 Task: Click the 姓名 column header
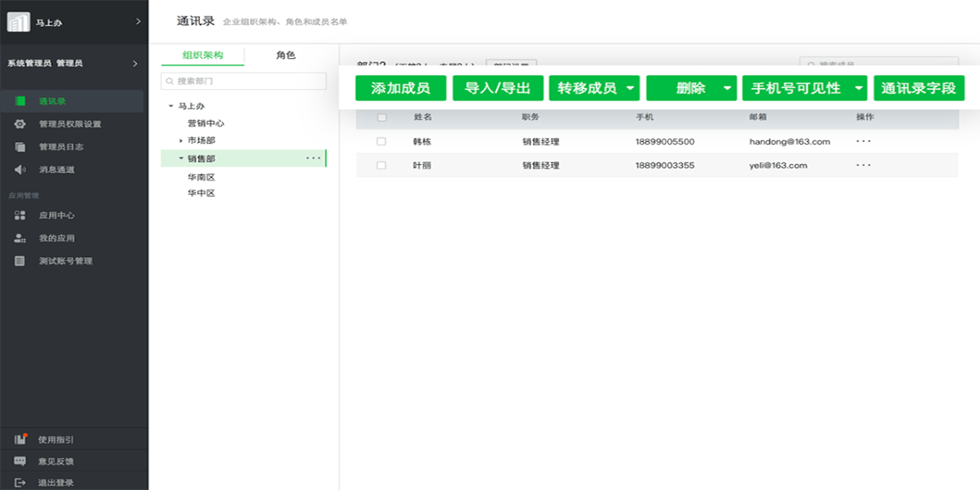click(x=422, y=118)
